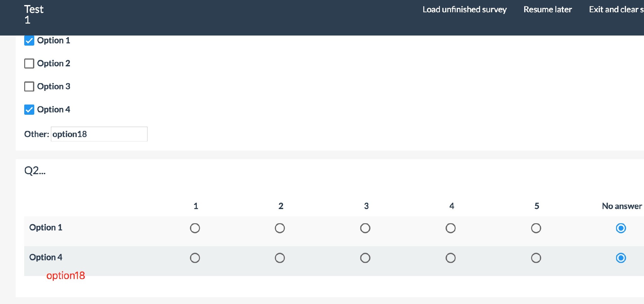Choose rating 2 in Option 4 row
This screenshot has width=644, height=304.
pos(280,258)
